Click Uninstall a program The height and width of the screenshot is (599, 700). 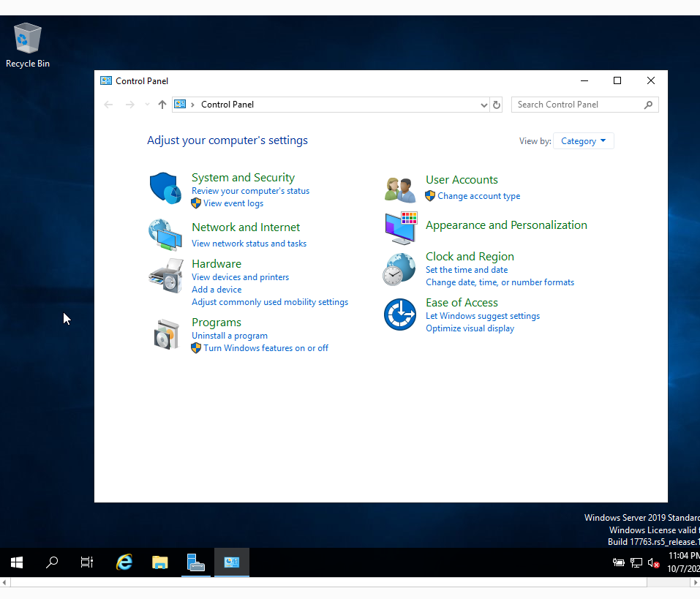pos(230,336)
